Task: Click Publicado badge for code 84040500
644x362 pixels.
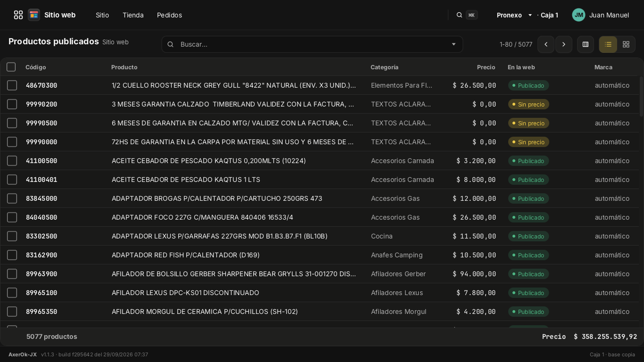Action: 528,217
